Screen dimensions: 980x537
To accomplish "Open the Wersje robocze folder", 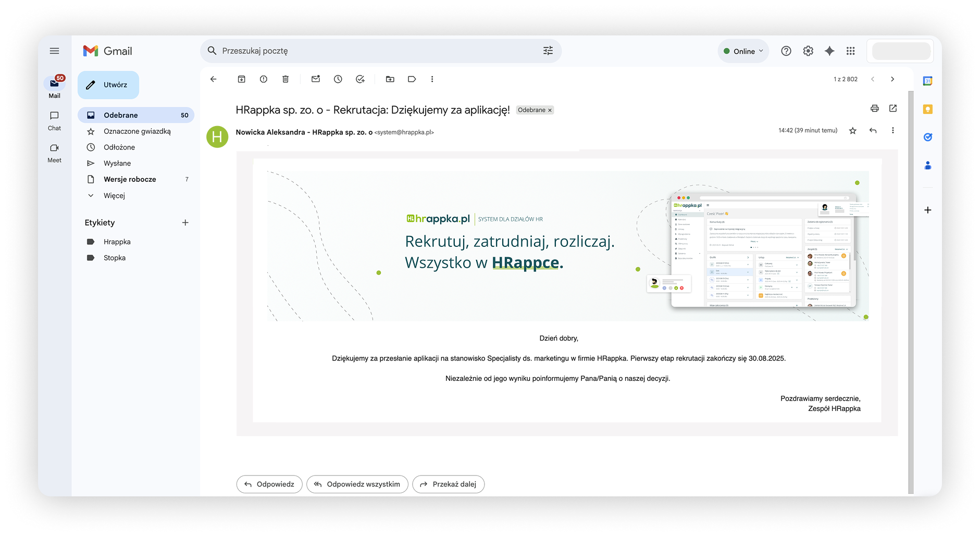I will pos(130,179).
